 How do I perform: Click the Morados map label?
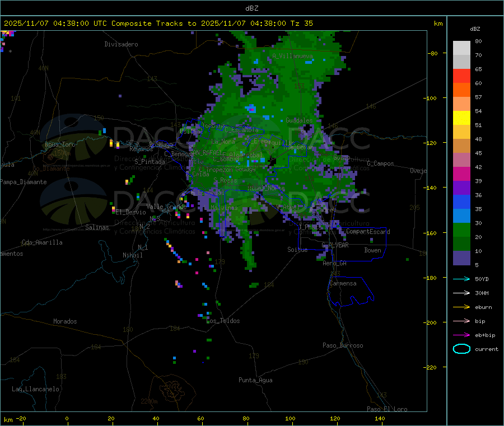point(65,321)
